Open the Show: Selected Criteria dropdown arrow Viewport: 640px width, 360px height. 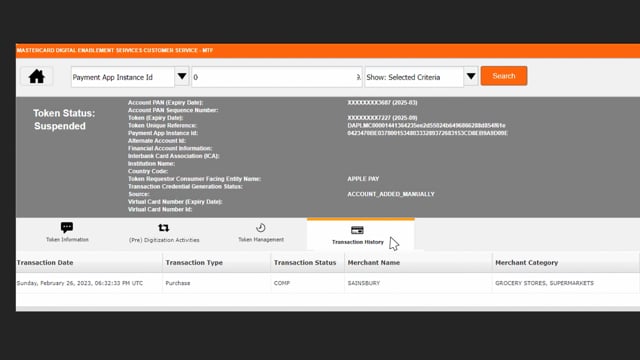pyautogui.click(x=471, y=76)
